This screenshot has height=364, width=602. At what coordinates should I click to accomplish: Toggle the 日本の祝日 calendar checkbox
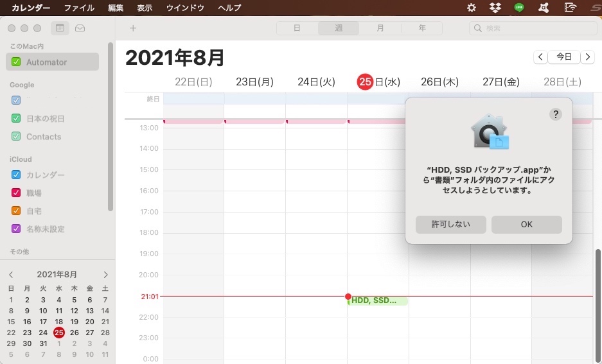coord(16,118)
